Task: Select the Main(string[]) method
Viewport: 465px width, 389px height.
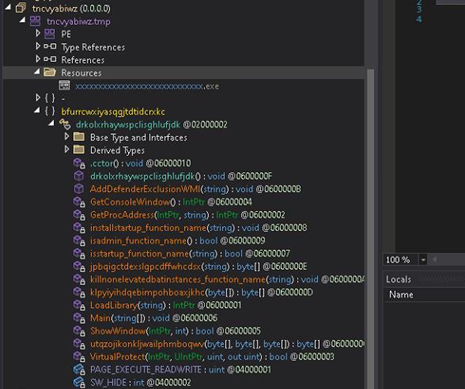Action: 154,318
